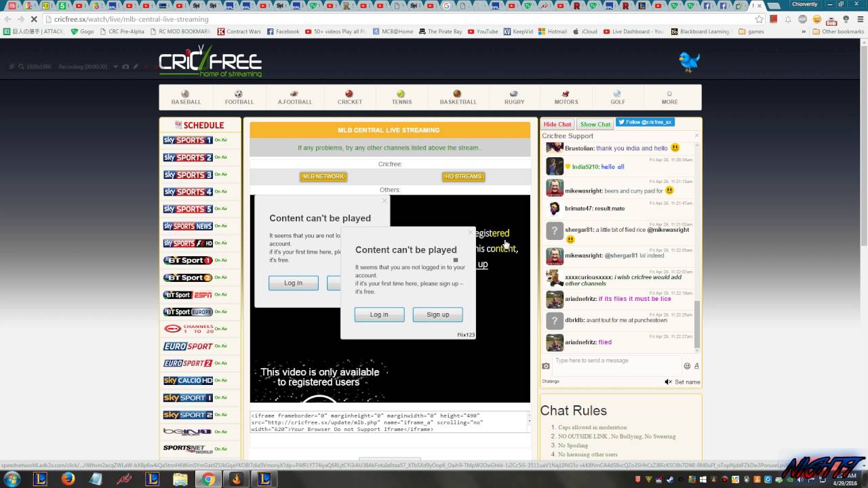Open the Rugby sport category

point(514,98)
